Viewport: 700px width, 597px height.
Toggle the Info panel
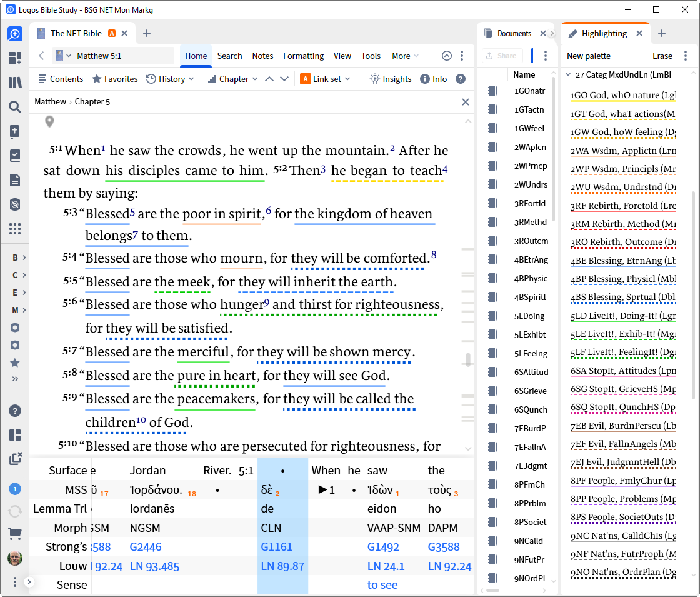tap(433, 79)
